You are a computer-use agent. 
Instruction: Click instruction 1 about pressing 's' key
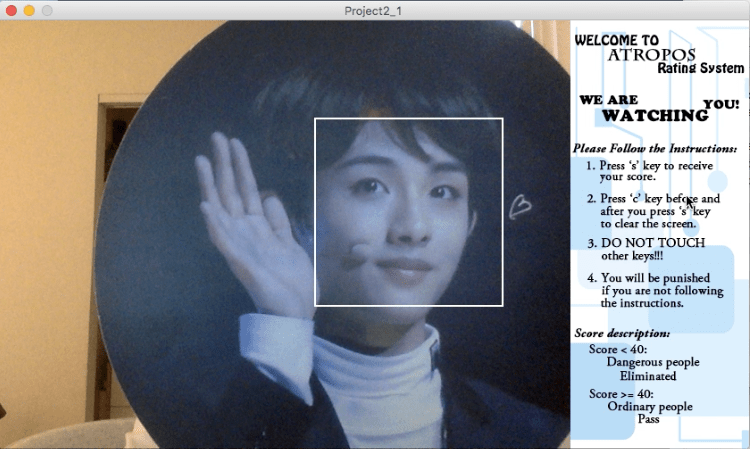(x=640, y=170)
